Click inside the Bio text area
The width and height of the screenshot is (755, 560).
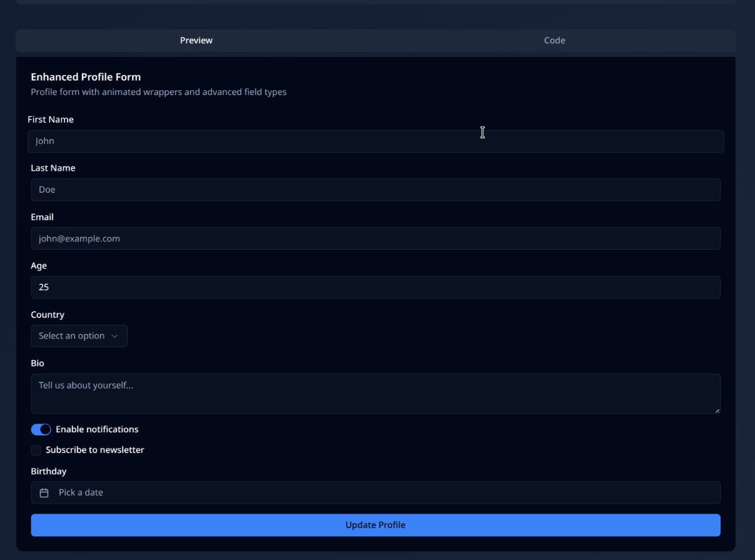click(x=375, y=394)
